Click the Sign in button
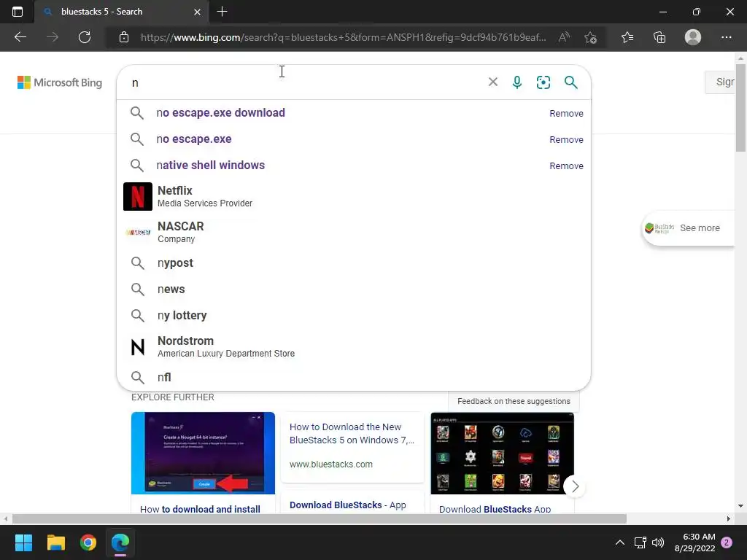 point(720,82)
